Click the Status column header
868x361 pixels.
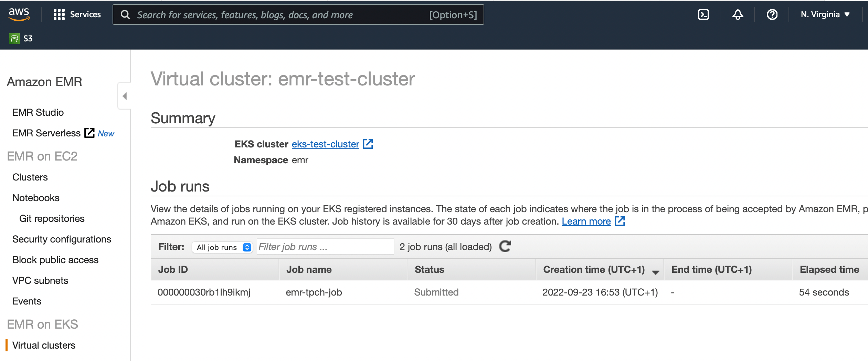472,269
